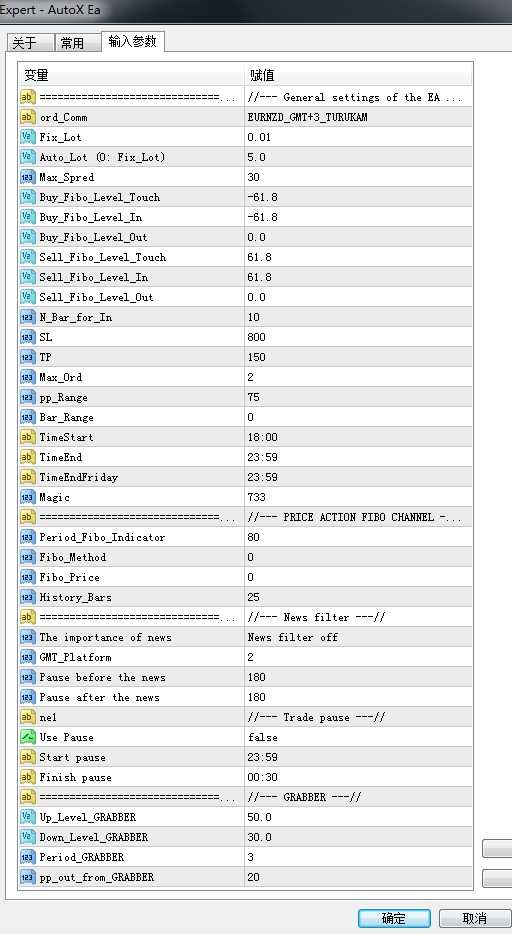This screenshot has height=934, width=512.
Task: Open the News filter off value dropdown
Action: pos(358,637)
